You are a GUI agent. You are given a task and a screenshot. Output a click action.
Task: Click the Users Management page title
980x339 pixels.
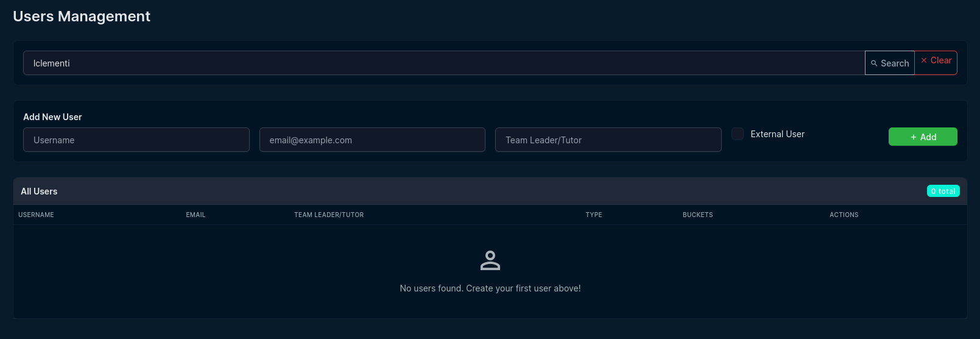[x=82, y=16]
